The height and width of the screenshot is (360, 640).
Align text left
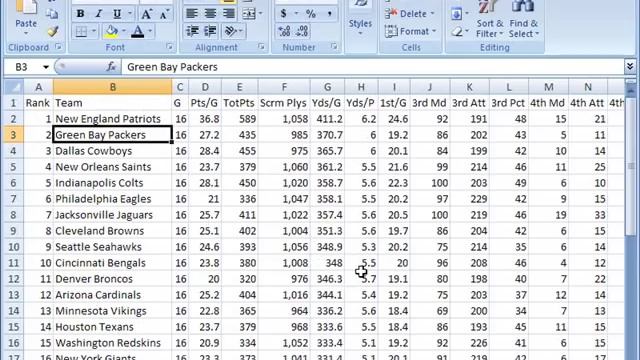(x=192, y=14)
